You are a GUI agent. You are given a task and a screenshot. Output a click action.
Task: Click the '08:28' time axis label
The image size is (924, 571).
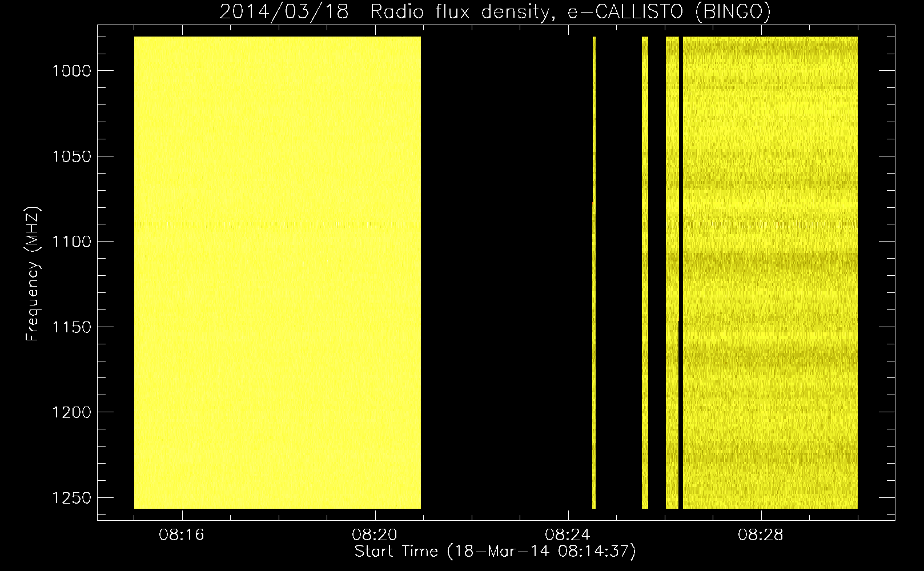click(x=761, y=535)
